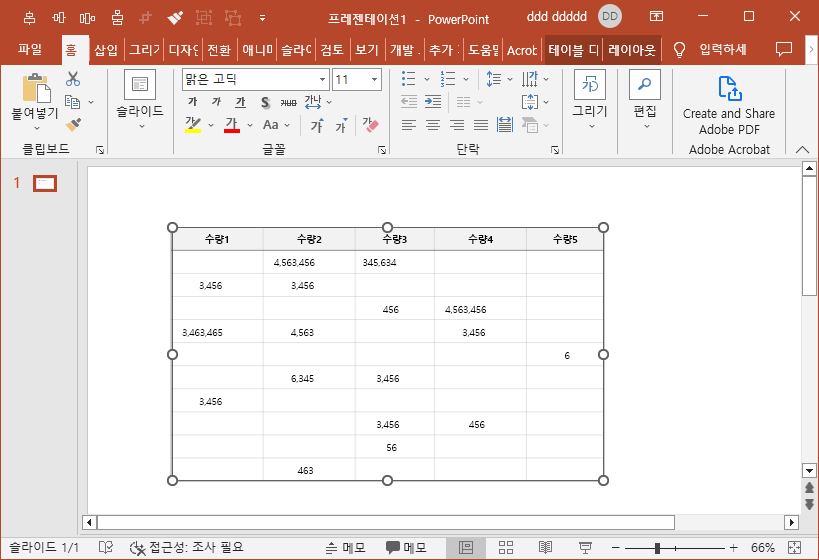Screen dimensions: 819x560
Task: Switch to the 검토 tab
Action: click(x=332, y=50)
